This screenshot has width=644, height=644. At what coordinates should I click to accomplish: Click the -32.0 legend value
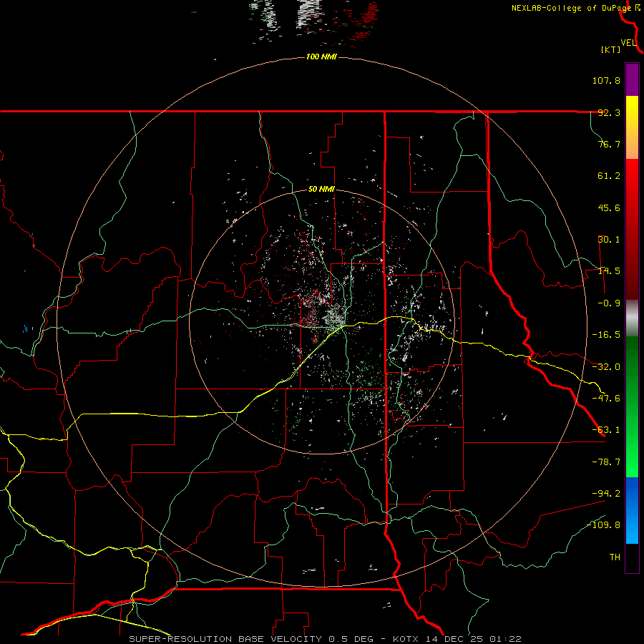(606, 367)
